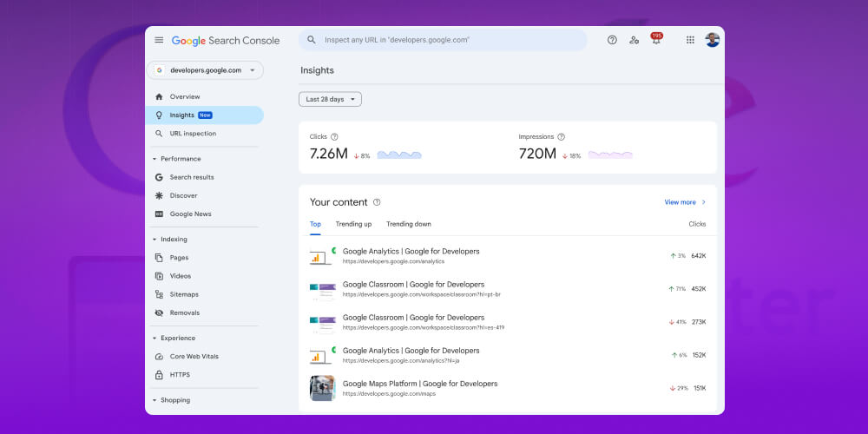Click URL https://developers.google.com/maps

pos(389,393)
